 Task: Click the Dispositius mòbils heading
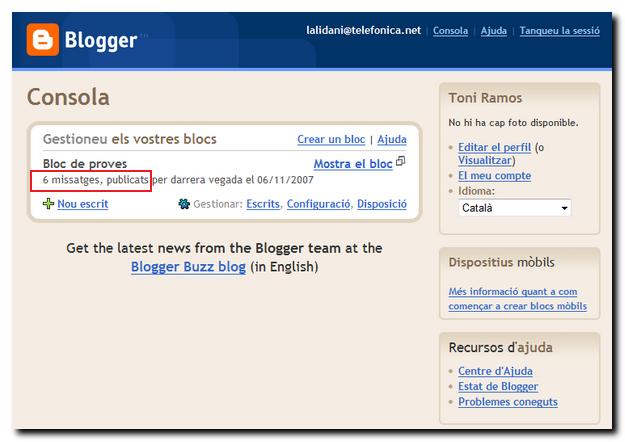coord(501,262)
